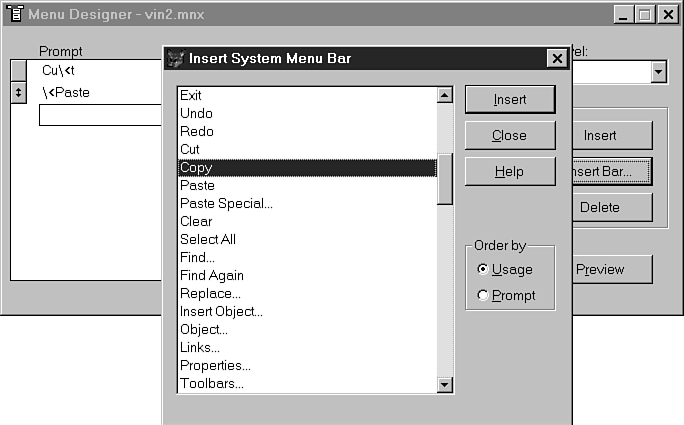Select the Usage radio button

484,269
